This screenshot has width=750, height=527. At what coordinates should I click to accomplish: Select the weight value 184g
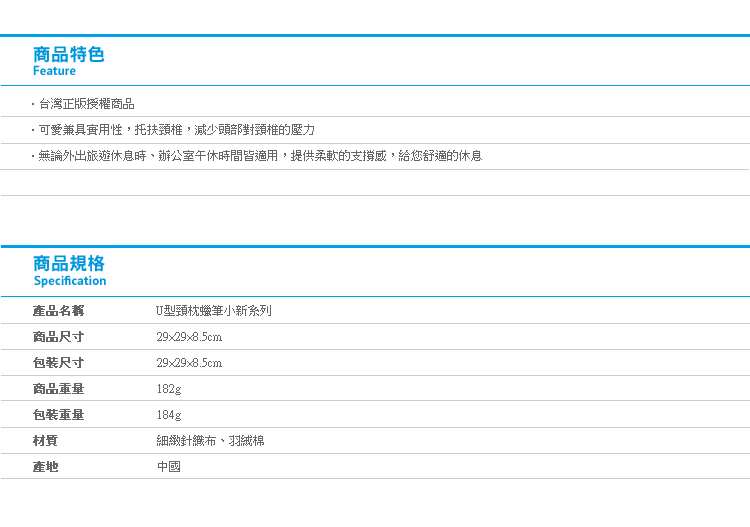(169, 415)
